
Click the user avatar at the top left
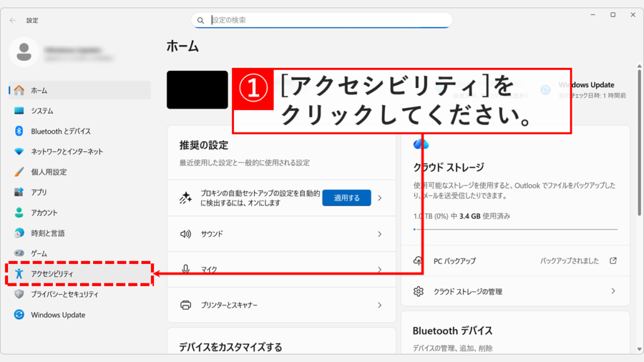pyautogui.click(x=25, y=53)
